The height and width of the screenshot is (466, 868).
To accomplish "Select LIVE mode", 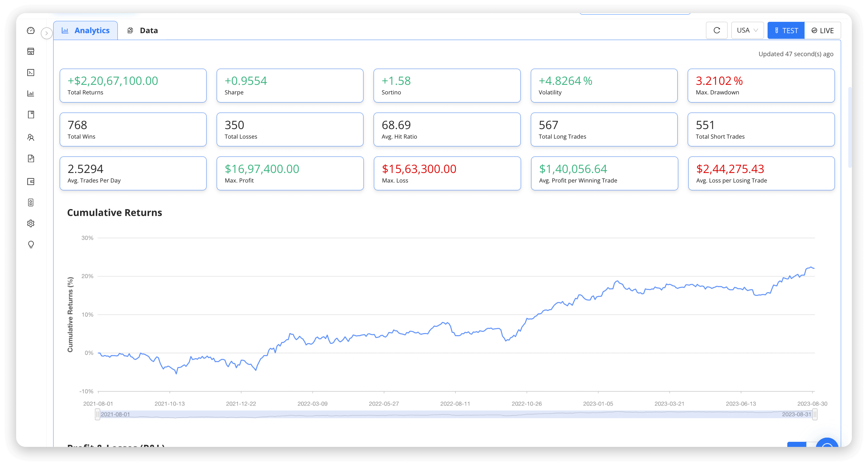I will [x=823, y=30].
